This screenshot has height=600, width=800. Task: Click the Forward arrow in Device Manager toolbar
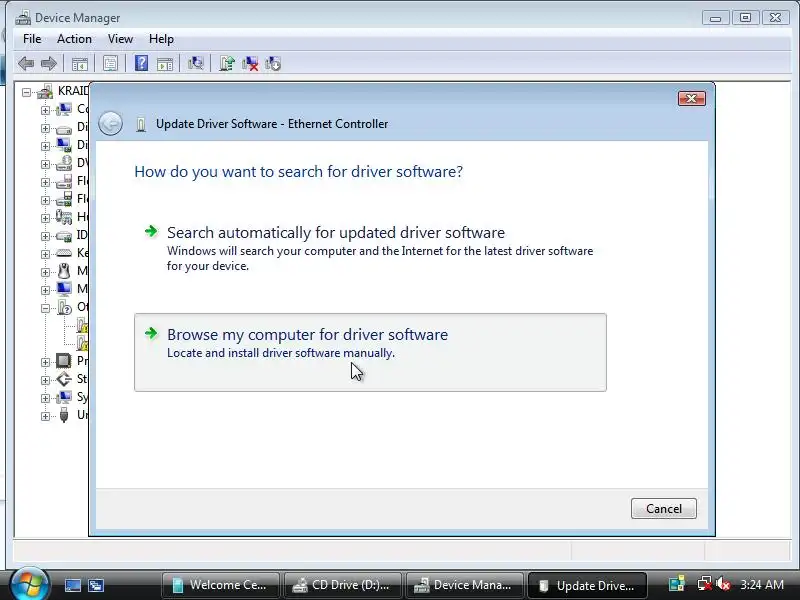49,64
